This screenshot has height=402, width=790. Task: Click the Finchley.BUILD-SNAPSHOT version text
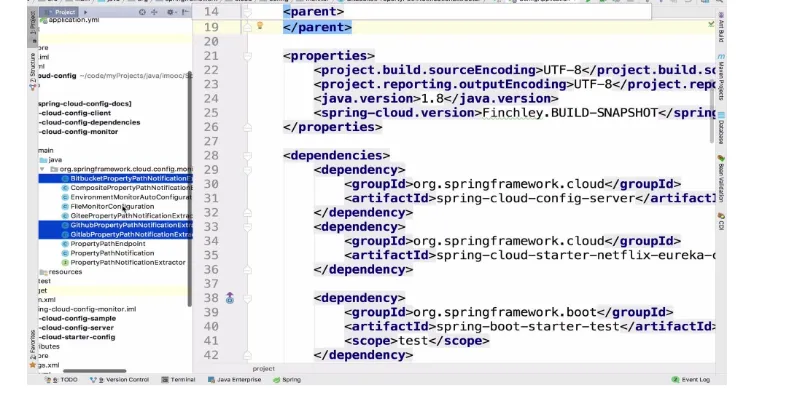click(570, 113)
